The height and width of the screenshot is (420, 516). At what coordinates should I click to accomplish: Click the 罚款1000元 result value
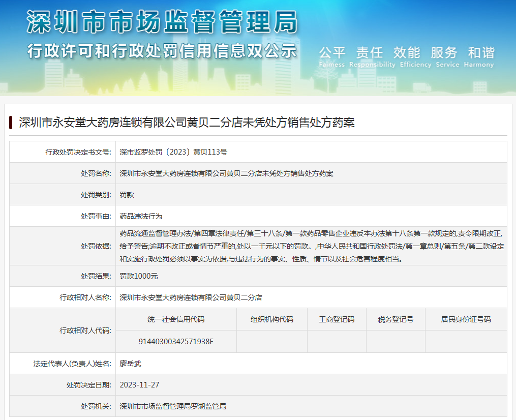[x=139, y=276]
